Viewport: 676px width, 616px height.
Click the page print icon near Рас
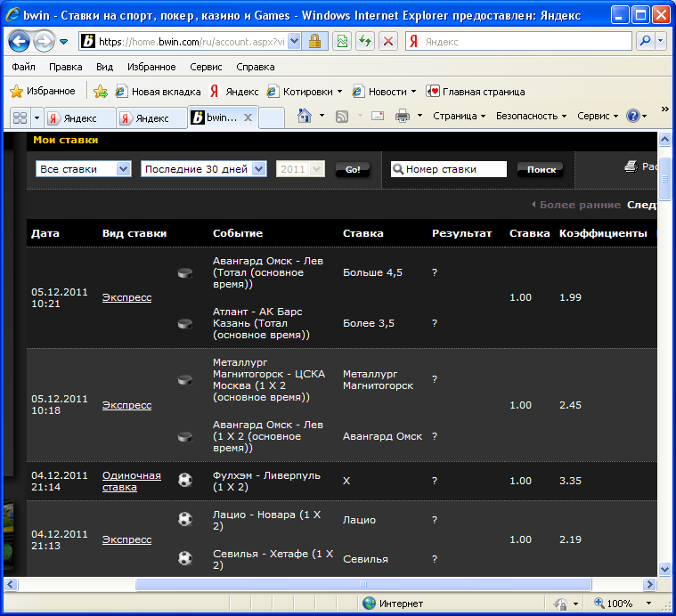[x=631, y=166]
